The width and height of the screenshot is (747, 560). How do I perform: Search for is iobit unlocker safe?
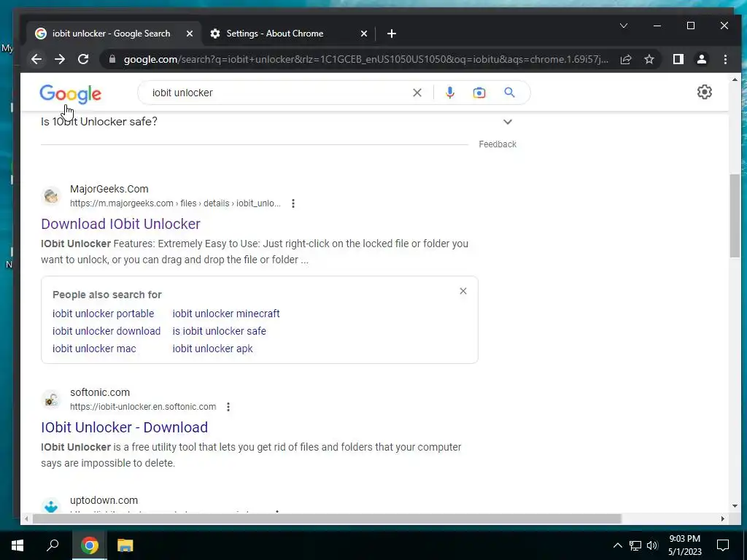click(x=219, y=331)
